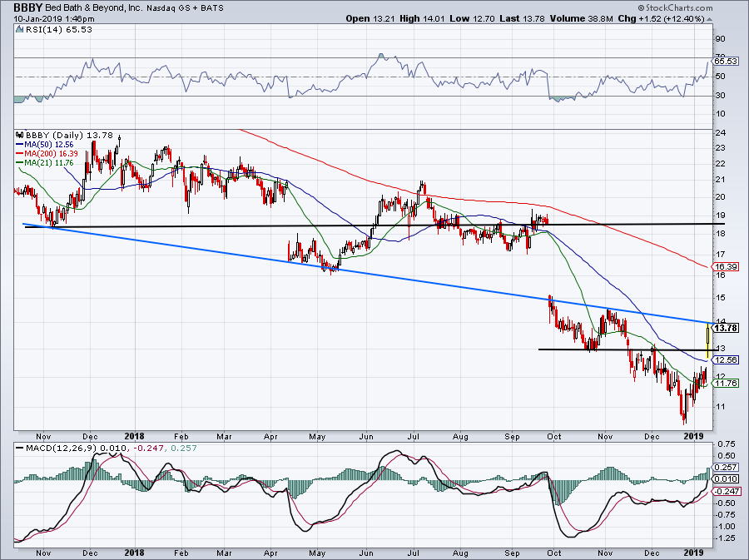Click the Nasdaq GS + BATS exchange label

click(185, 8)
